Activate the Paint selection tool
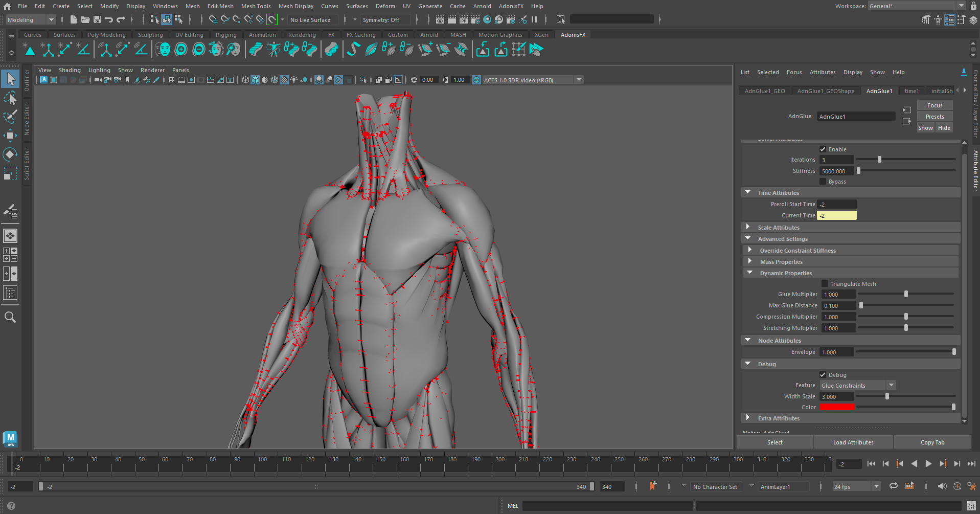980x514 pixels. pos(10,117)
